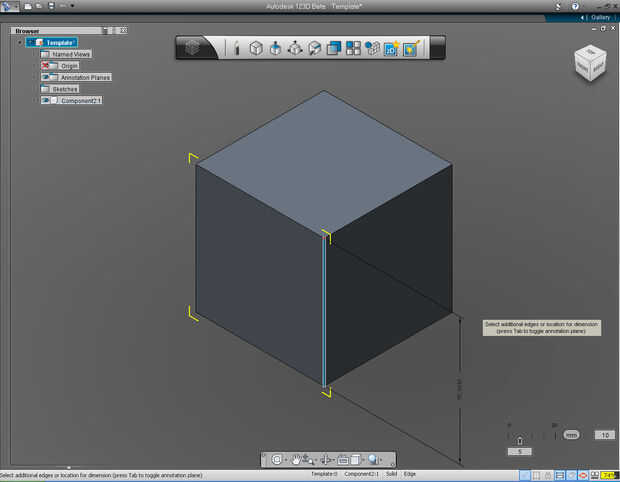Select Sketches in the browser tree

pyautogui.click(x=65, y=89)
